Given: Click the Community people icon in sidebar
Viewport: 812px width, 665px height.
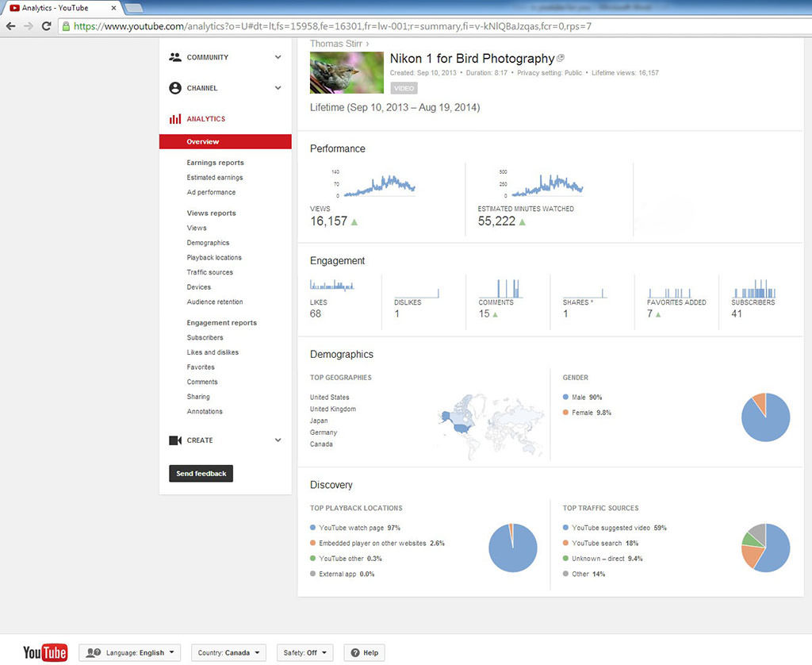Looking at the screenshot, I should pos(175,57).
